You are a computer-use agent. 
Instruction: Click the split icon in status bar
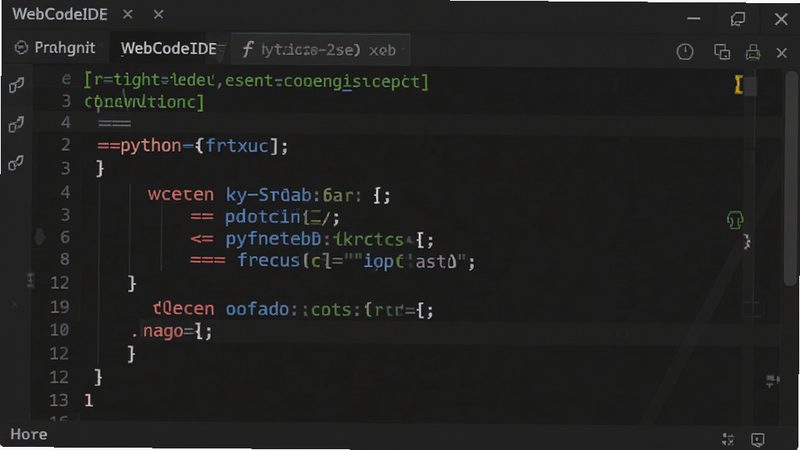coord(728,439)
